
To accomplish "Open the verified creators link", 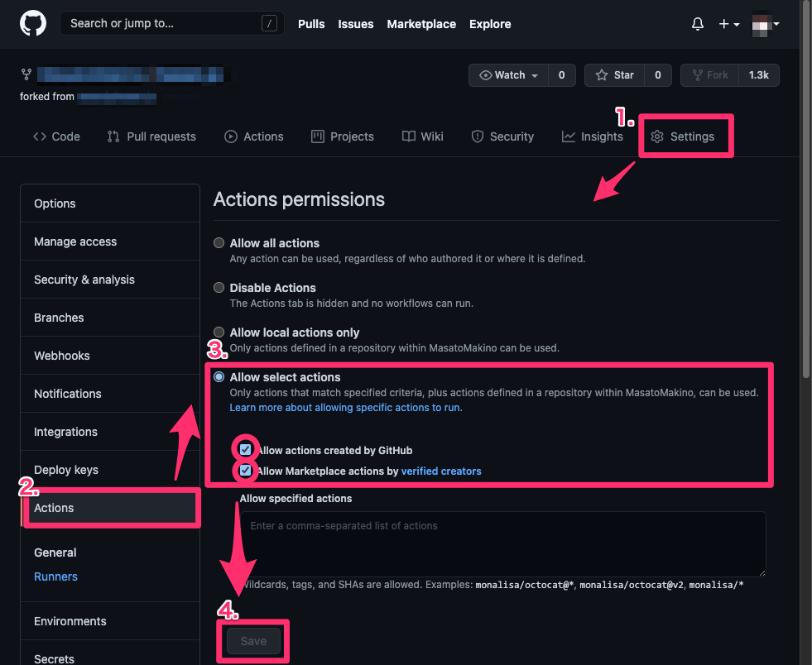I will pyautogui.click(x=441, y=471).
